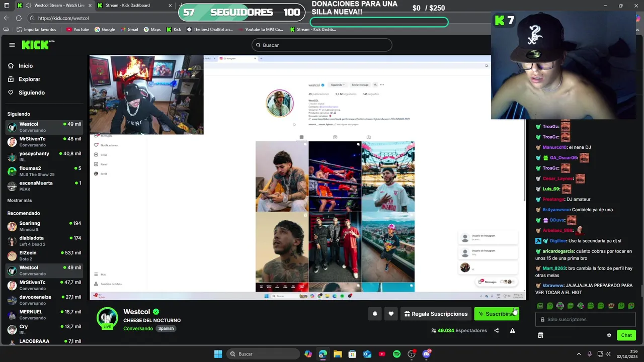644x362 pixels.
Task: Open The best ChatBot bookmark
Action: click(210, 30)
